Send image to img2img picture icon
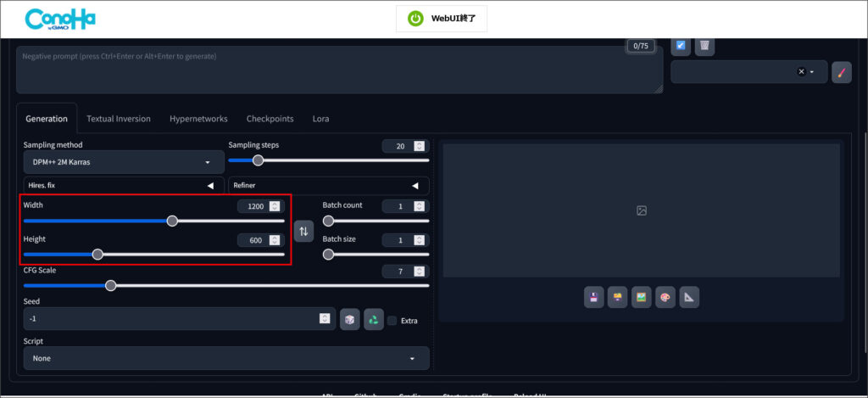This screenshot has height=398, width=868. click(x=641, y=297)
